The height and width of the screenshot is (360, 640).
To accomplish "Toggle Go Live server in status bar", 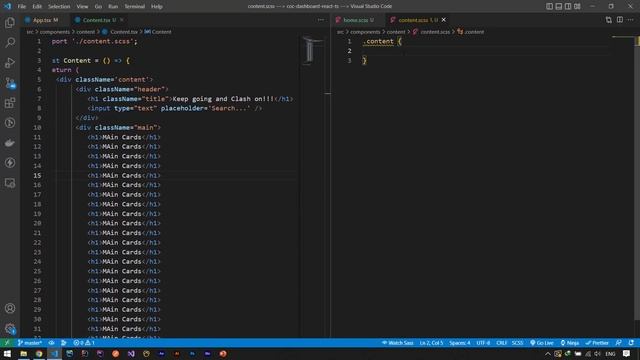I will point(542,343).
